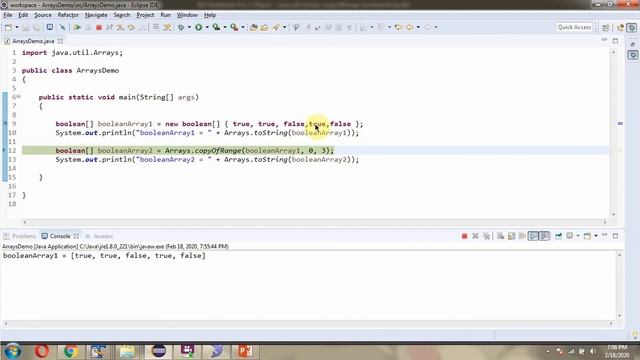The height and width of the screenshot is (360, 640).
Task: Switch to the Problems tab
Action: pyautogui.click(x=20, y=236)
